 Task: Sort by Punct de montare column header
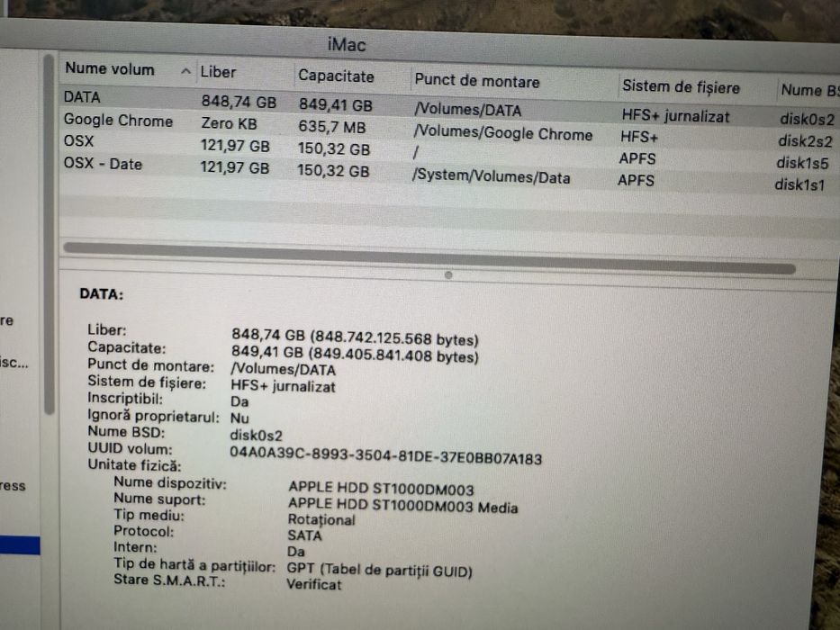click(x=477, y=81)
